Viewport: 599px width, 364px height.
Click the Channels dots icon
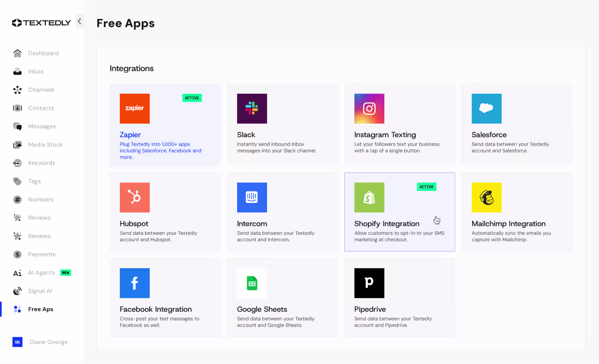[x=17, y=90]
